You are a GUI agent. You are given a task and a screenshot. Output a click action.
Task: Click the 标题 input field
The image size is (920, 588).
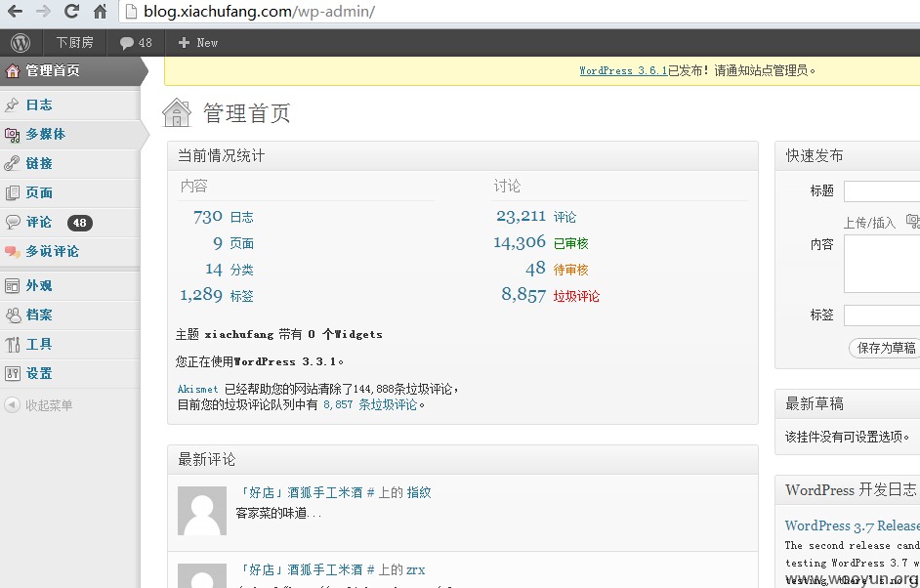pos(882,191)
